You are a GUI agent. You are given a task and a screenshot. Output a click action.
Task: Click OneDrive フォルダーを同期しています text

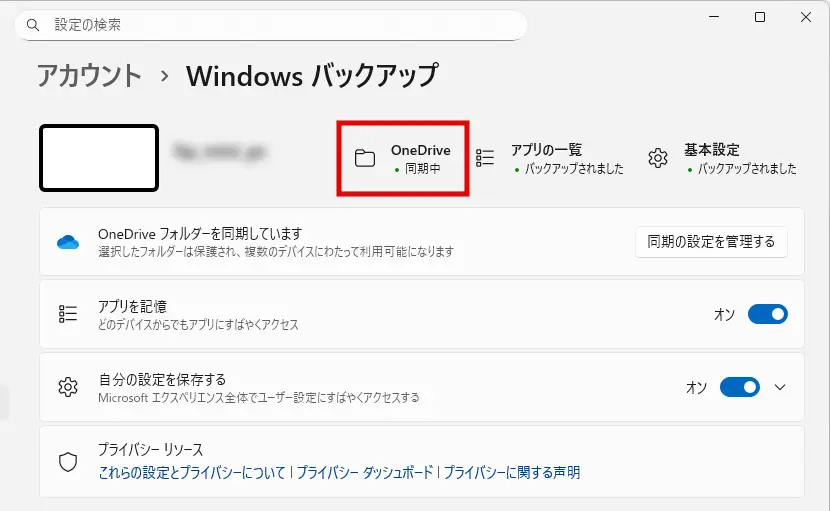point(200,234)
